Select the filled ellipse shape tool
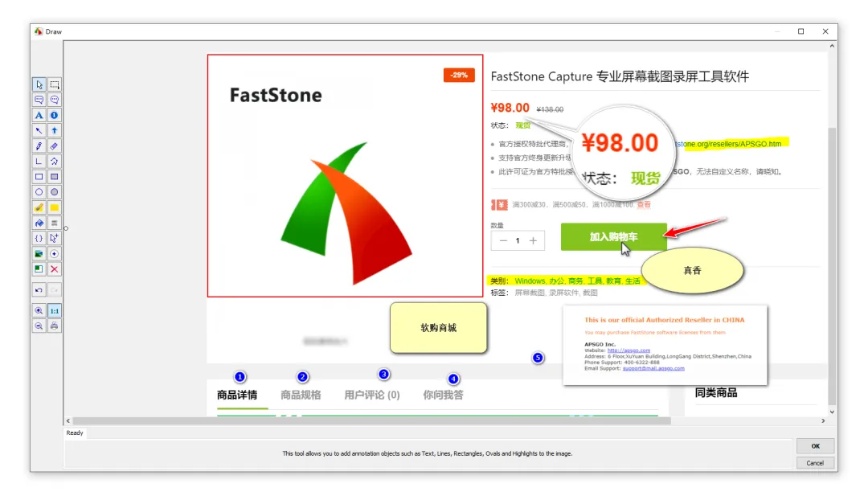 coord(55,192)
